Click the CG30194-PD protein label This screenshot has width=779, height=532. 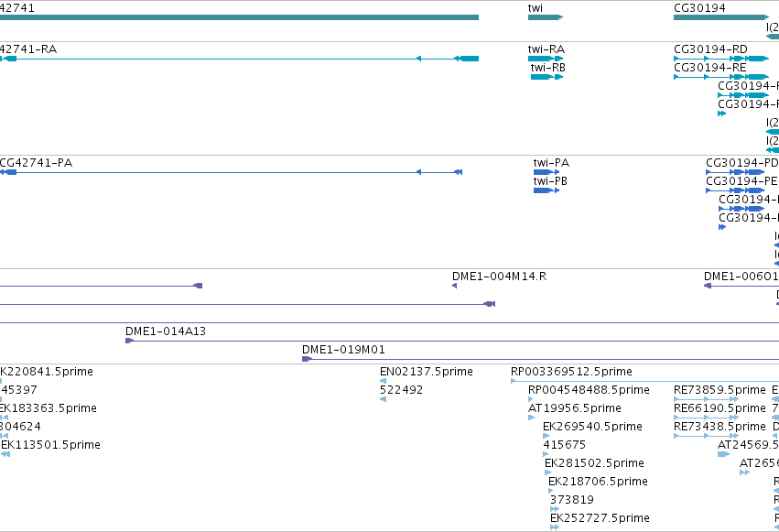point(742,163)
